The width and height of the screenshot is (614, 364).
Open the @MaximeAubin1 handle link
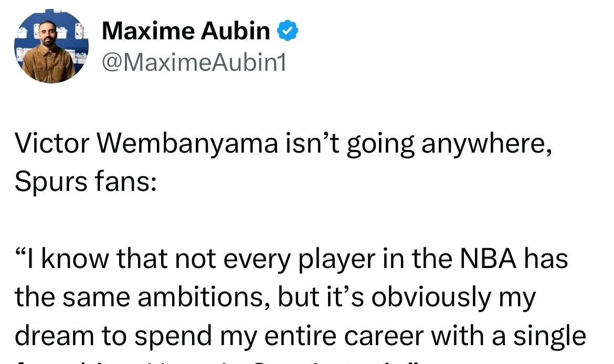coord(194,62)
